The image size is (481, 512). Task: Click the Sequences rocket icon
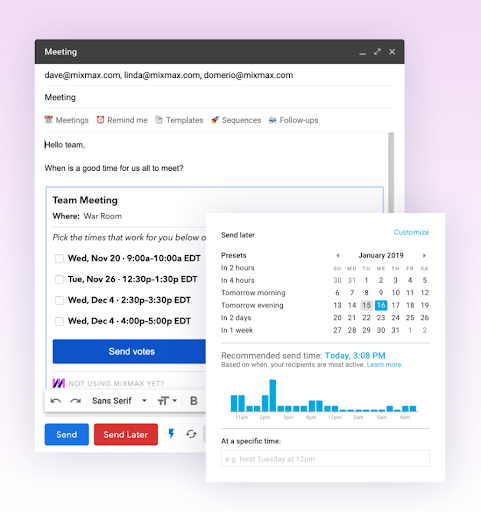point(215,120)
